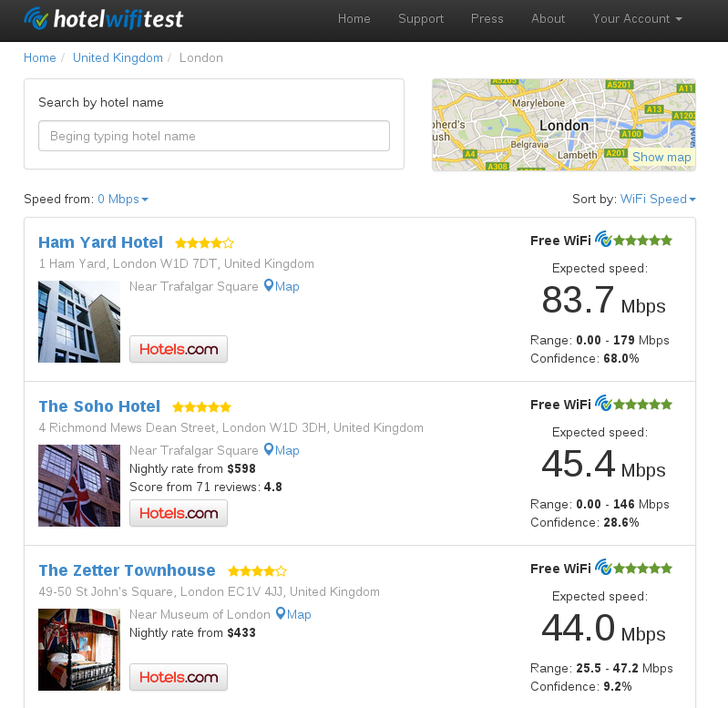Open The Zetter Townhouse thumbnail photo
This screenshot has height=708, width=728.
[x=79, y=650]
